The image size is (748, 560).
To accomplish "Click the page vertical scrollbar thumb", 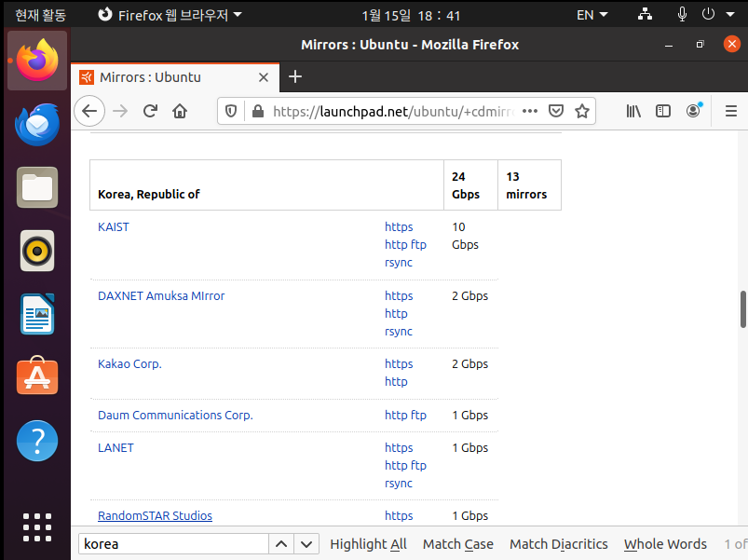I will tap(743, 309).
